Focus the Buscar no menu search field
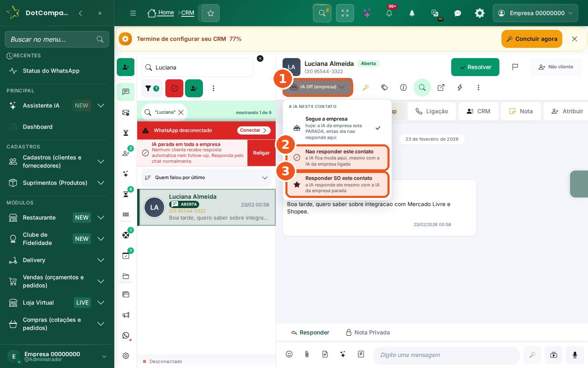This screenshot has height=368, width=588. click(x=57, y=39)
